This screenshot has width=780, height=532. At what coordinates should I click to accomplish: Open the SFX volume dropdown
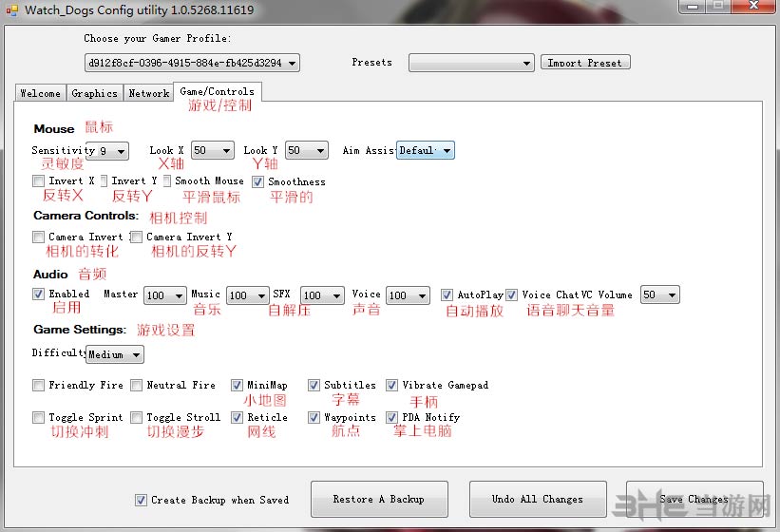point(322,295)
